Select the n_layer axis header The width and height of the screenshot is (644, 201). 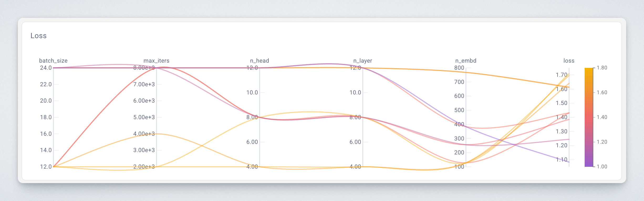(x=362, y=61)
